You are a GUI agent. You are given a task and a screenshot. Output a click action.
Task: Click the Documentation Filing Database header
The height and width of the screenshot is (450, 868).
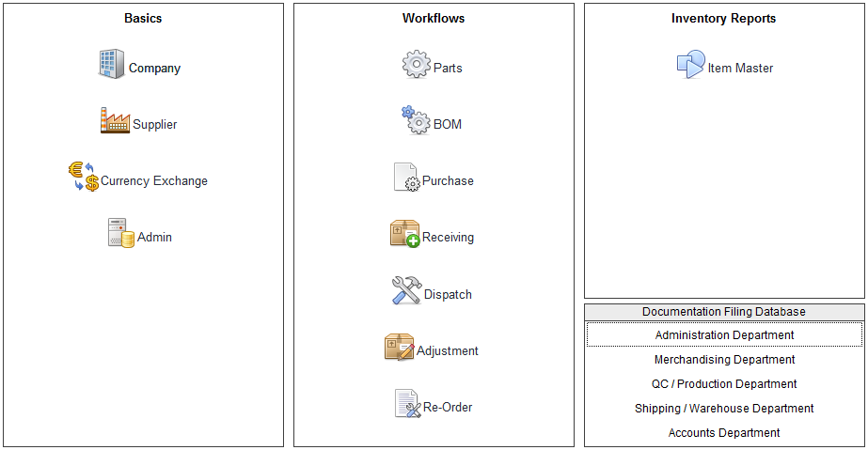pyautogui.click(x=724, y=312)
